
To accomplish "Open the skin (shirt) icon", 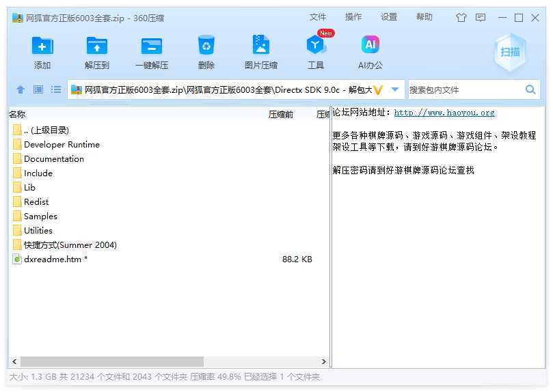I will (461, 17).
